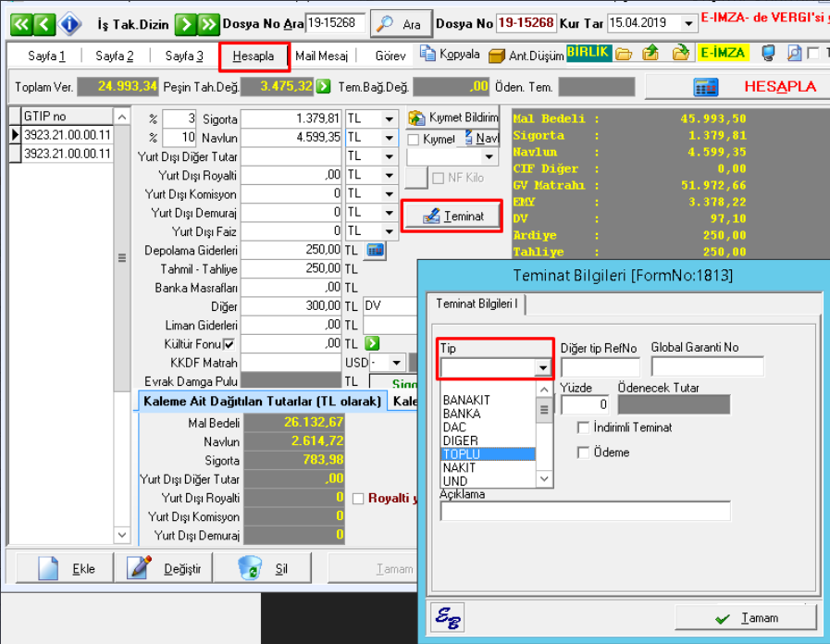Open the Sayfa 2 tab
The height and width of the screenshot is (644, 830).
(x=115, y=56)
